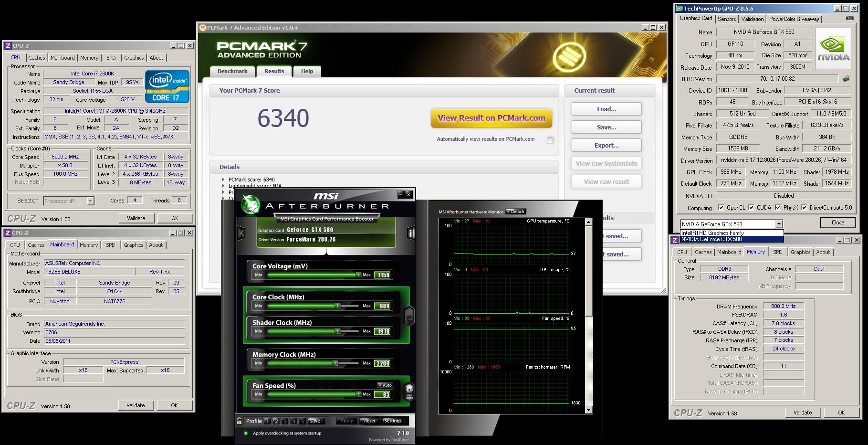Viewport: 868px width, 445px height.
Task: Click the GPU-Z title bar icon
Action: click(x=679, y=9)
